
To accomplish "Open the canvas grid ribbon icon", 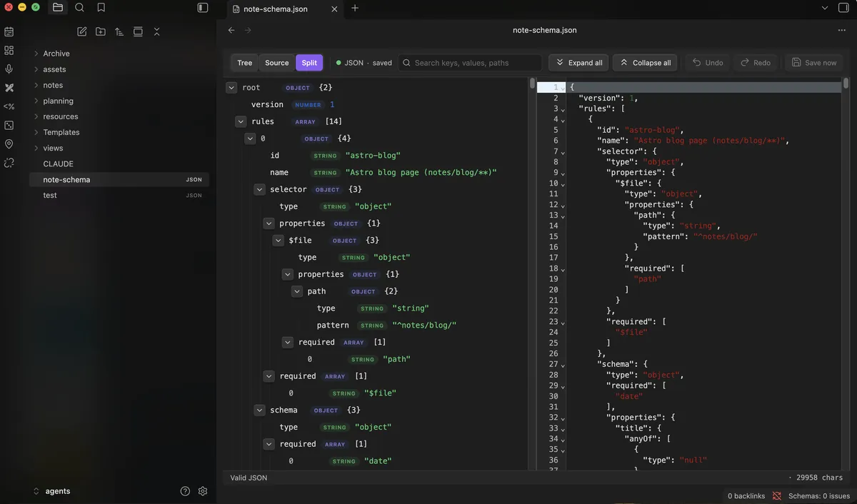I will 9,51.
